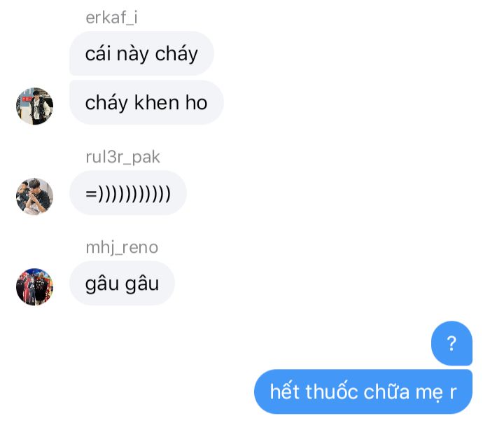Screen dimensions: 504x423
Task: Click the rul3r_pak sender name
Action: 122,157
